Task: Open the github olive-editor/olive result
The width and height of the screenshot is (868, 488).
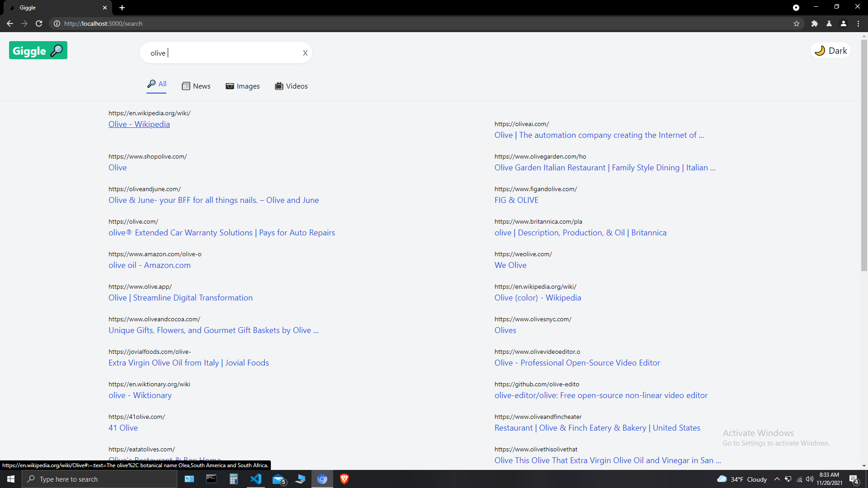Action: [x=601, y=395]
